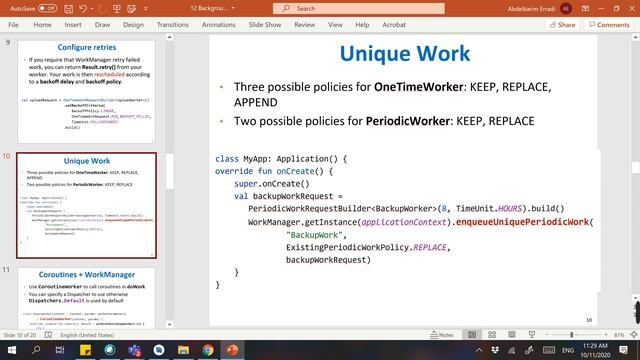Open Microsoft Teams from the taskbar

(134, 350)
